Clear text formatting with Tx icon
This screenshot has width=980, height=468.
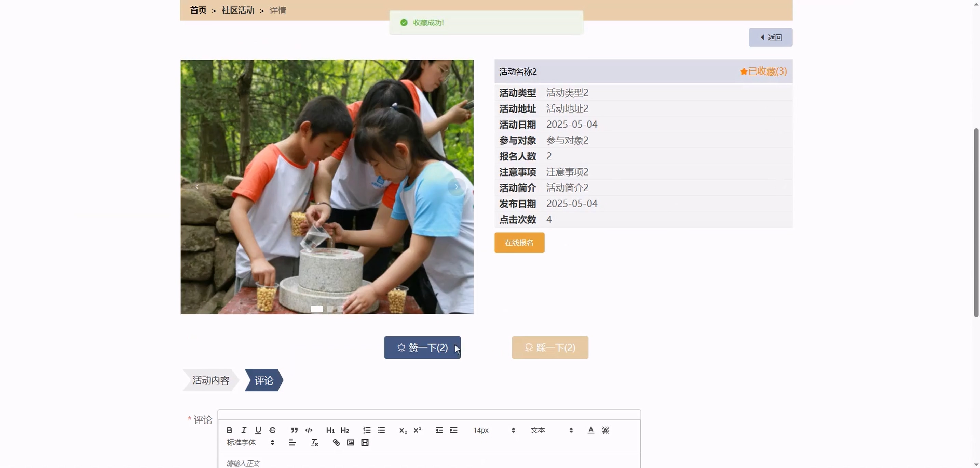click(314, 442)
